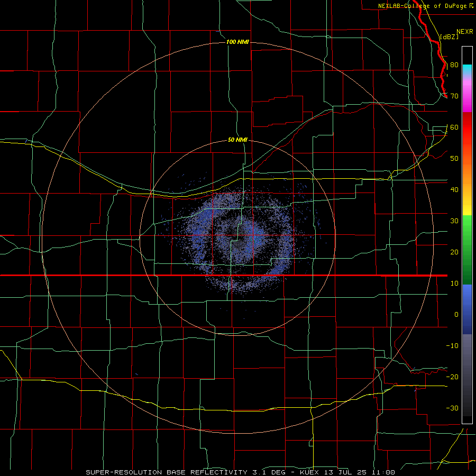Click the 40 value on dBZ scale

click(x=454, y=190)
